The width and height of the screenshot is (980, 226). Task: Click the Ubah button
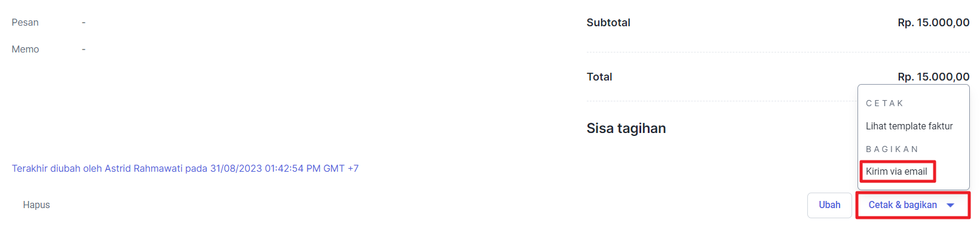click(829, 205)
